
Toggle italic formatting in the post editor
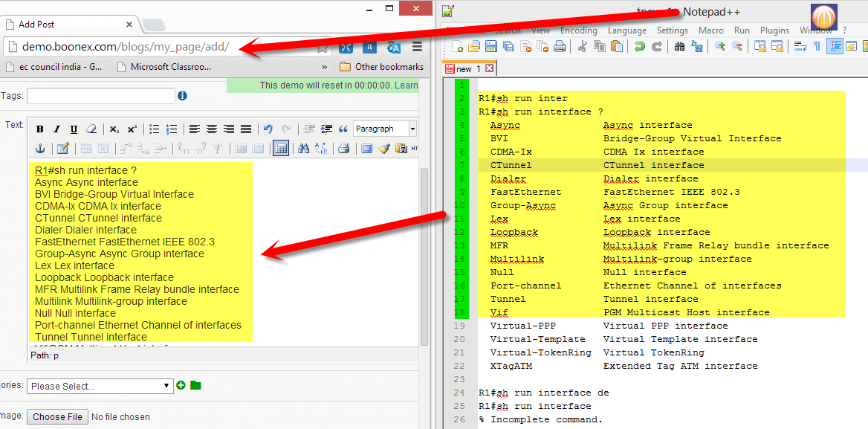(57, 129)
